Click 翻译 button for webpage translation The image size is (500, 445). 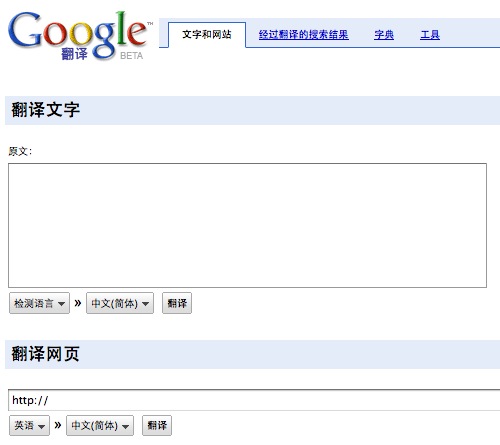[157, 425]
